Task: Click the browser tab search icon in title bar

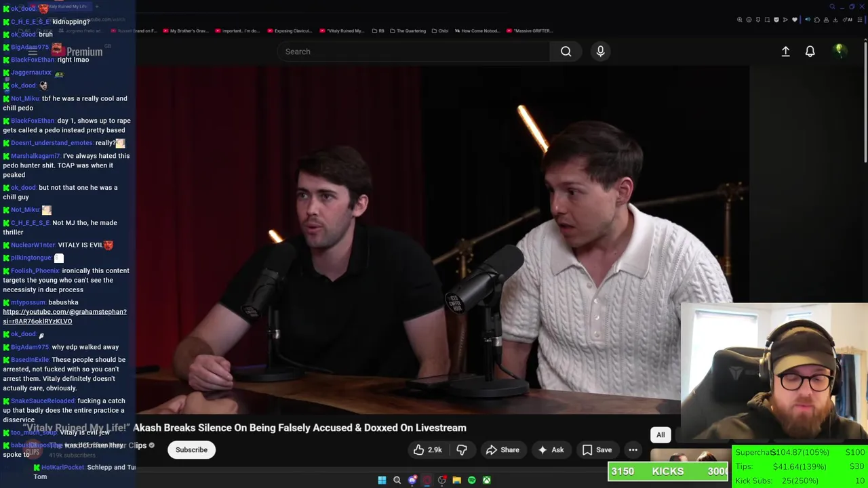Action: [x=832, y=7]
